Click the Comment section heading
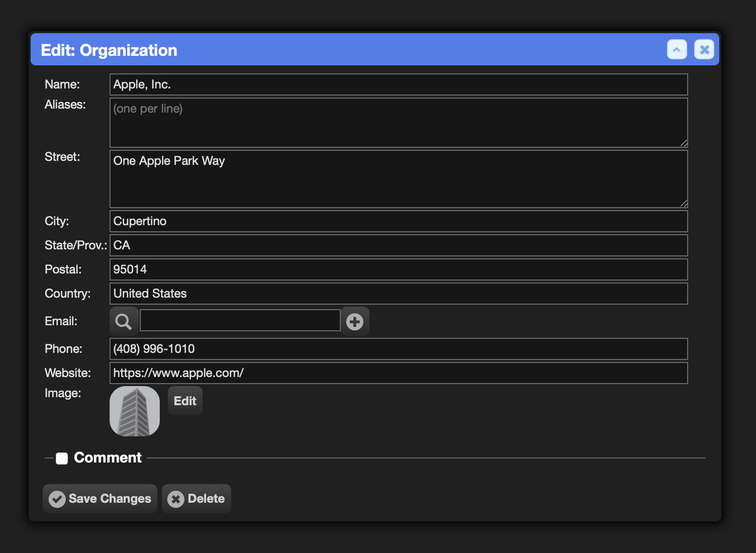 (x=108, y=457)
